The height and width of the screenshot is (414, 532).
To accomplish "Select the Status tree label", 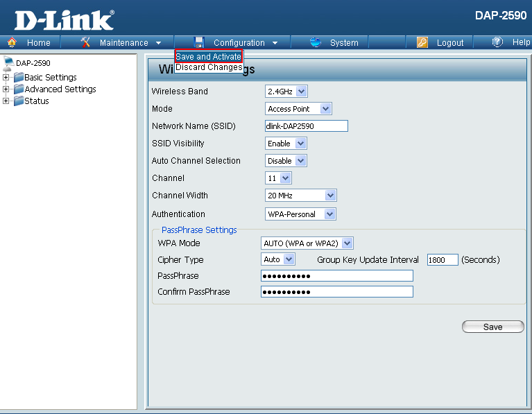I will coord(37,101).
